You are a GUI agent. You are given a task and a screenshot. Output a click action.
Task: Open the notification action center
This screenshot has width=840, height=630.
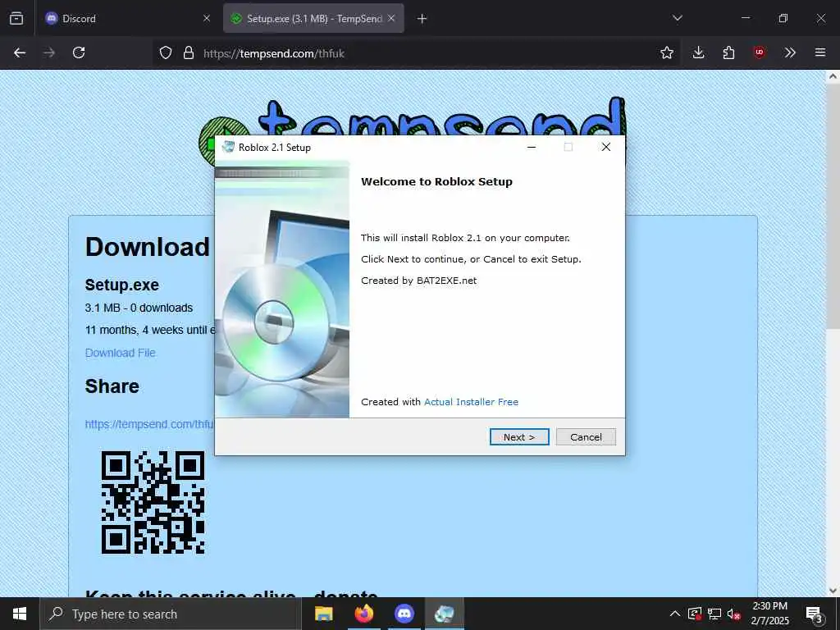[x=815, y=614]
